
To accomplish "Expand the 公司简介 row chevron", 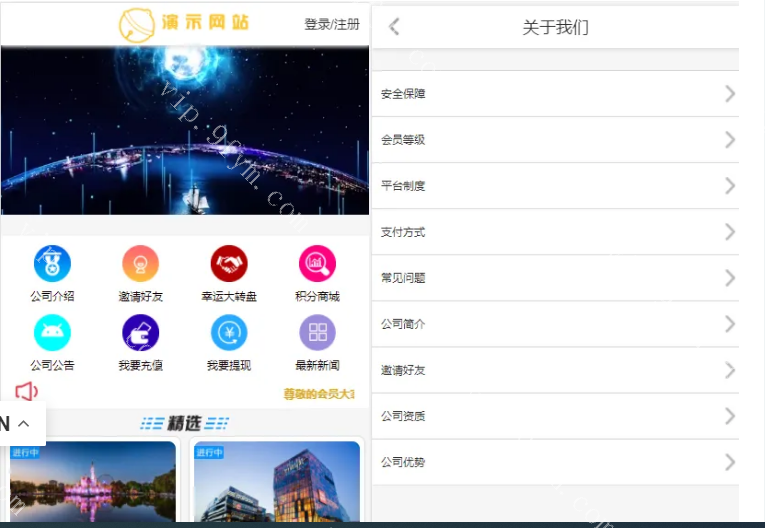I will point(730,324).
